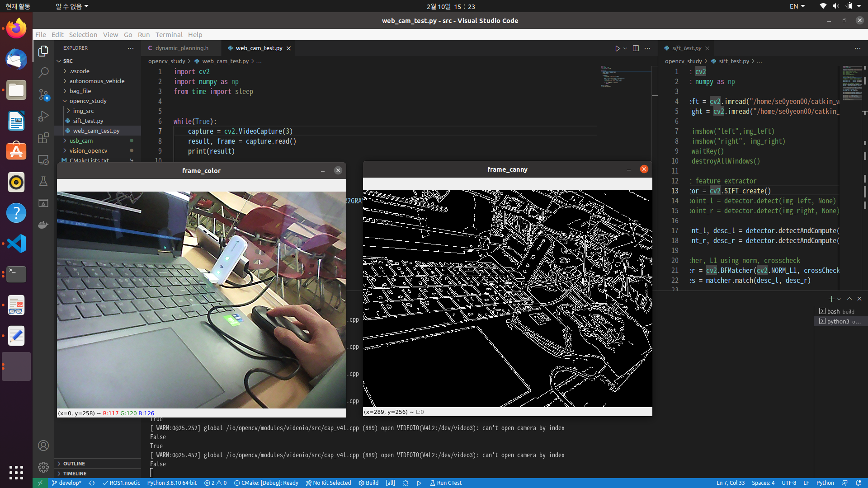The image size is (868, 488).
Task: Expand the OUTLINE section
Action: click(74, 464)
